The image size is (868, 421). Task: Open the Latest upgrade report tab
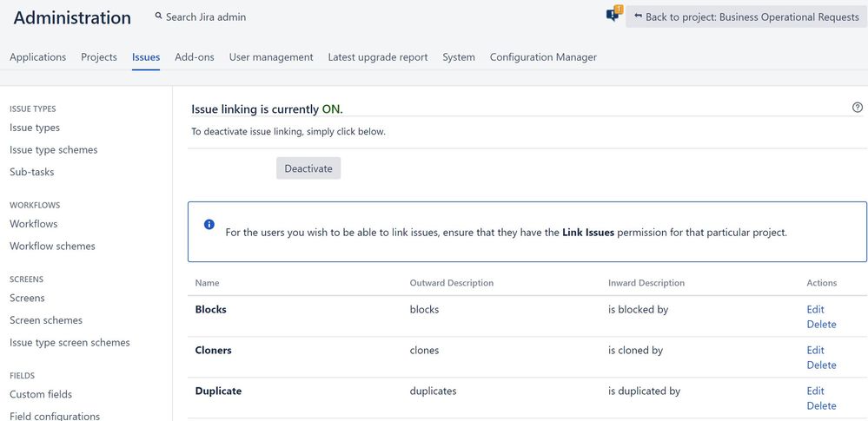[x=378, y=57]
